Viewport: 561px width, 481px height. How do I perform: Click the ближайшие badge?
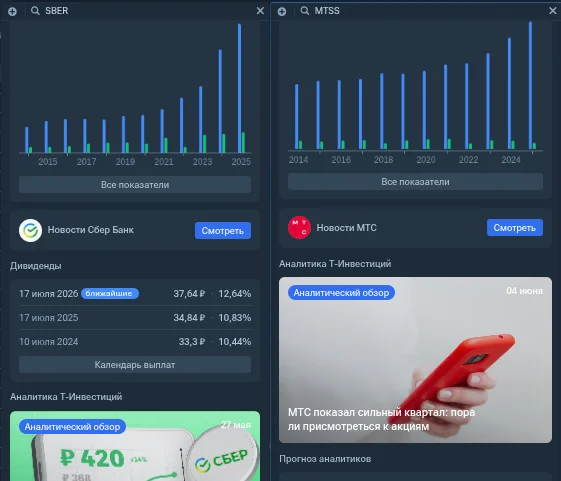point(110,294)
